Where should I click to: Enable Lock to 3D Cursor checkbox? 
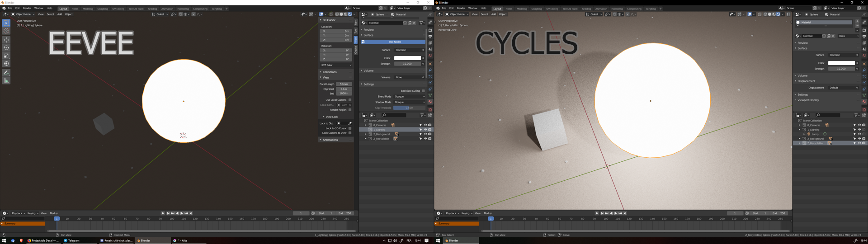(x=350, y=128)
